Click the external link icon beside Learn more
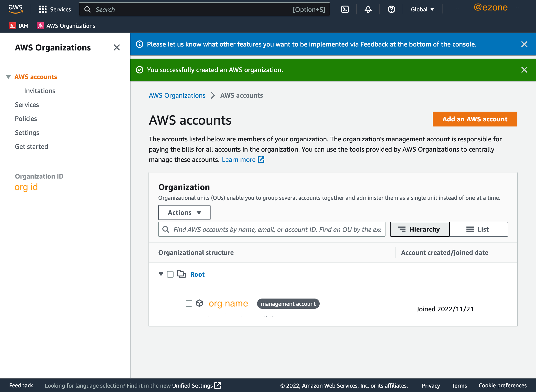This screenshot has width=536, height=392. [x=261, y=159]
